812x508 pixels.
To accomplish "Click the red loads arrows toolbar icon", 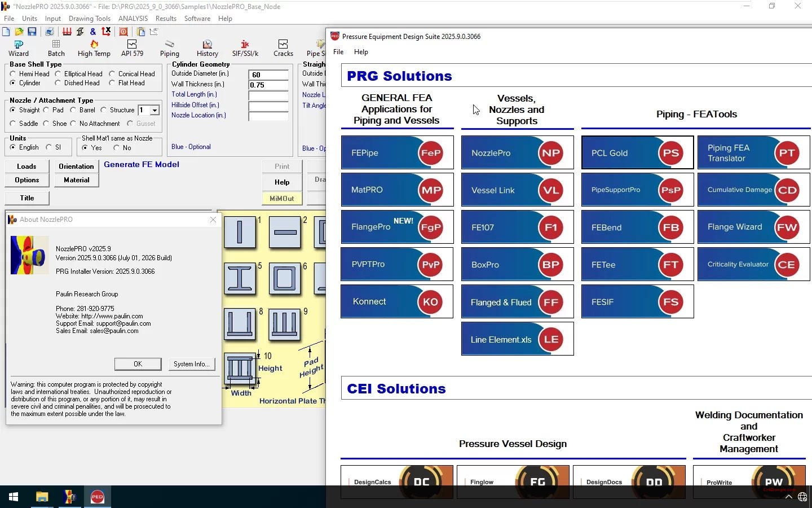I will click(x=67, y=32).
